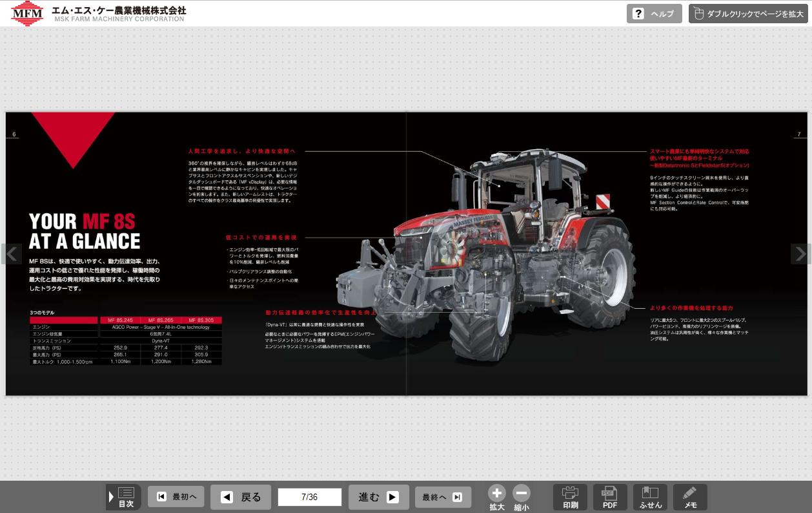Click the Dyna-VT transmission table cell
Image resolution: width=812 pixels, height=513 pixels.
click(x=161, y=340)
